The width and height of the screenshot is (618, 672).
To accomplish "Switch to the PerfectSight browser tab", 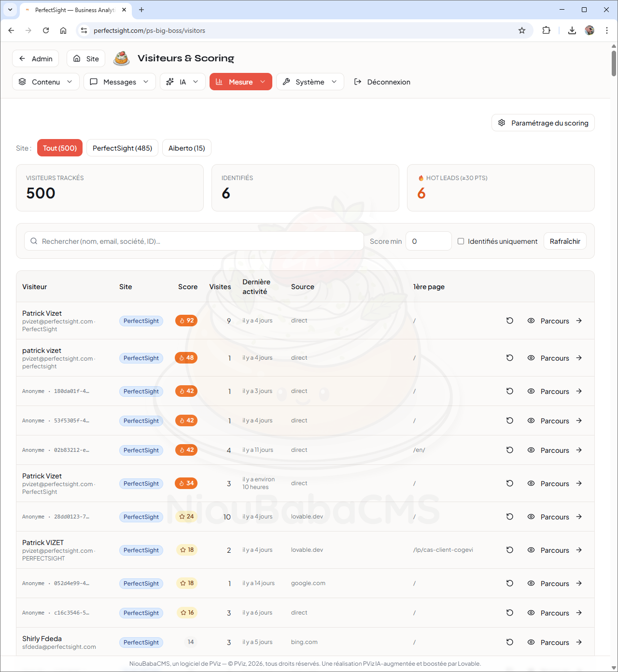I will (75, 10).
